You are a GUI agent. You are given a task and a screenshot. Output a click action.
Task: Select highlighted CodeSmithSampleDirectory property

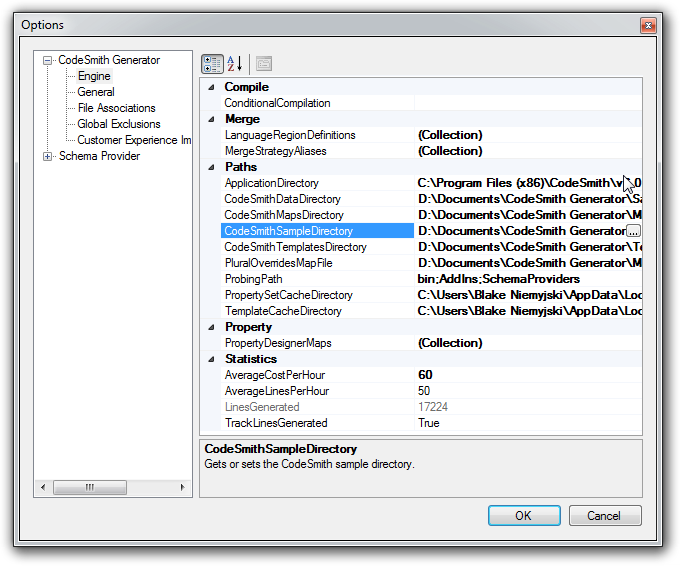click(x=317, y=231)
